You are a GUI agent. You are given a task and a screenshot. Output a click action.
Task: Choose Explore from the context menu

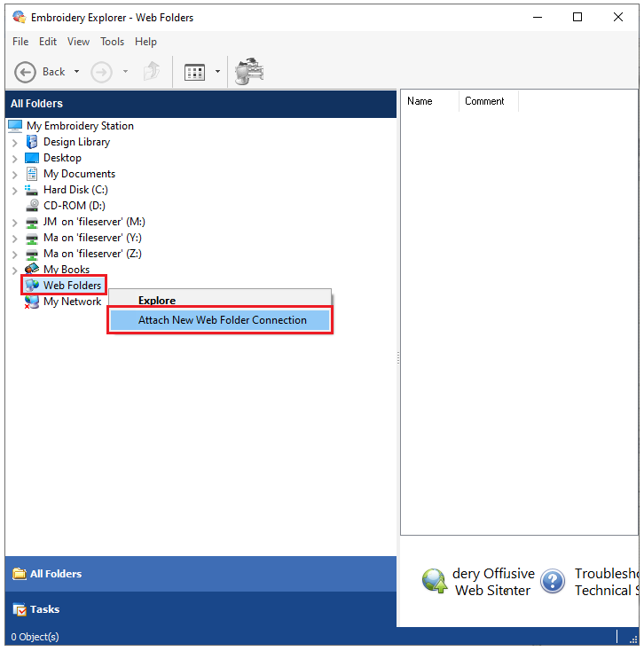click(220, 300)
